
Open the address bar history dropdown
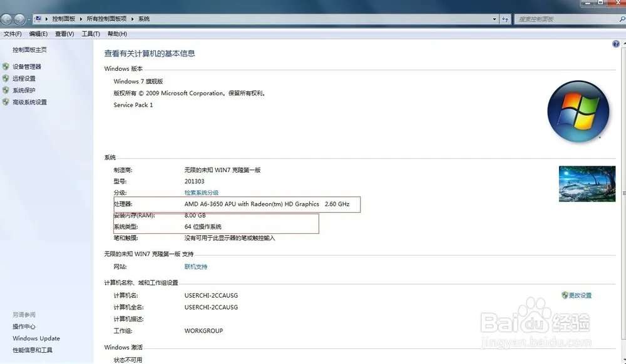coord(494,19)
